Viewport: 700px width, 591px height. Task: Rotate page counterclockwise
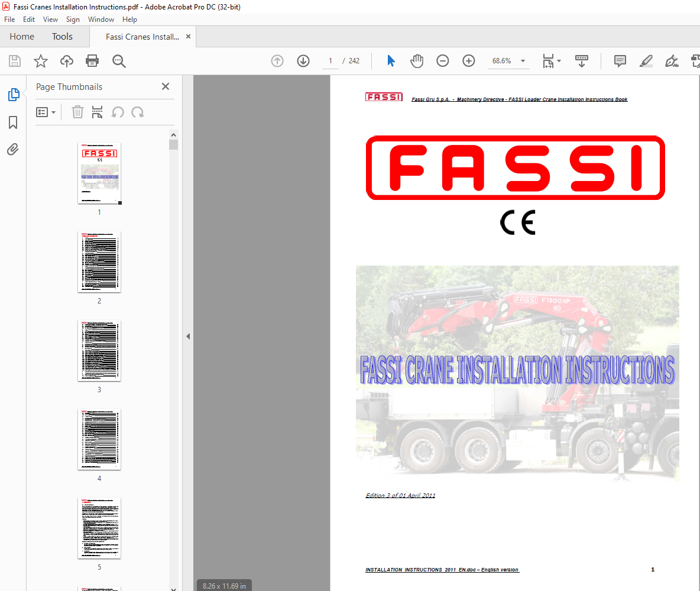coord(118,112)
